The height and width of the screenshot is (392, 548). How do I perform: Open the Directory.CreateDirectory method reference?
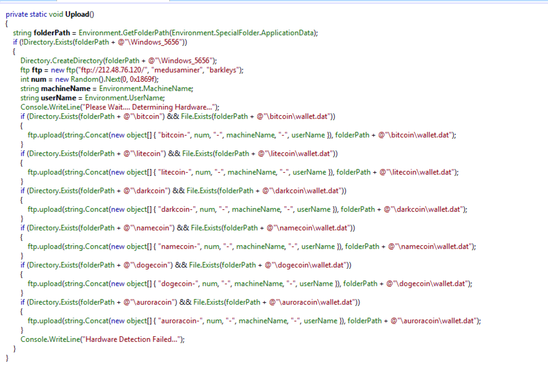click(x=61, y=61)
